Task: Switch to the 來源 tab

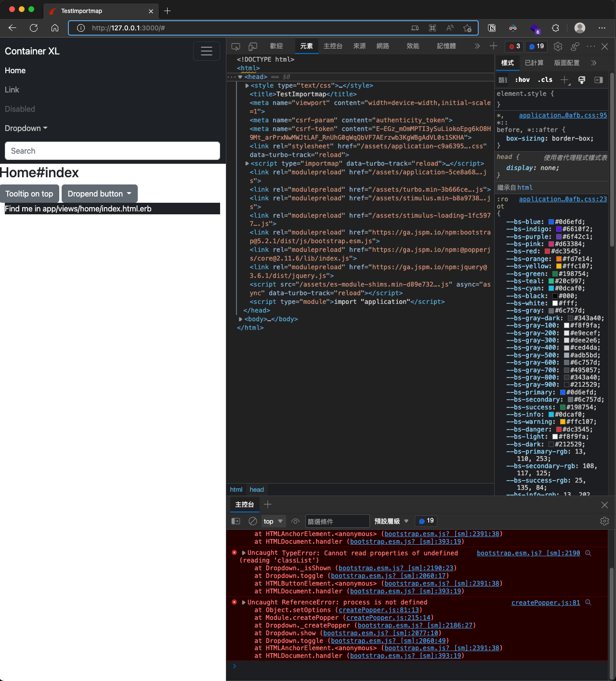Action: click(359, 46)
